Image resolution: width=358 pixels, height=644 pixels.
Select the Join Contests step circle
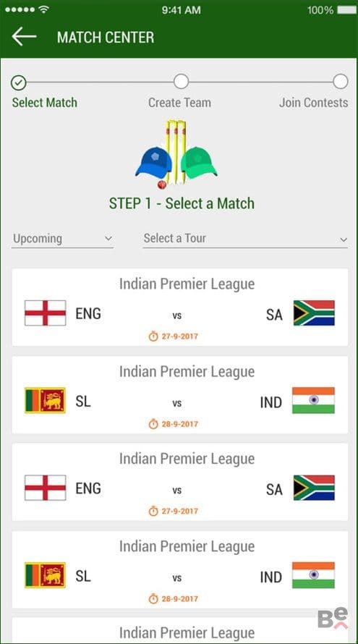click(341, 81)
